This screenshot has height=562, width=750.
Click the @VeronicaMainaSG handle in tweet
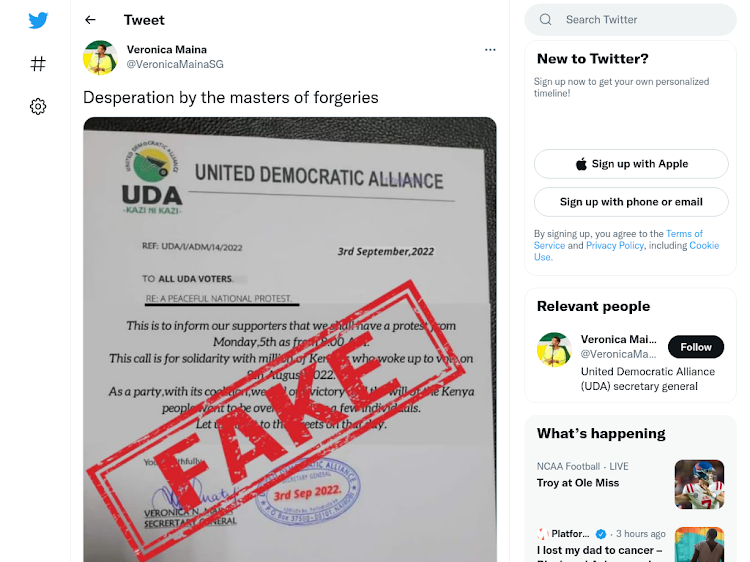pos(166,65)
